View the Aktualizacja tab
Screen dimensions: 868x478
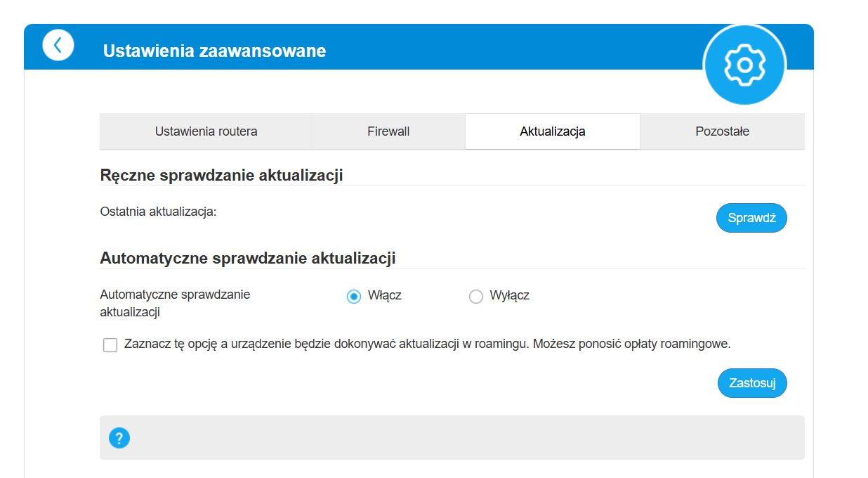click(x=552, y=131)
